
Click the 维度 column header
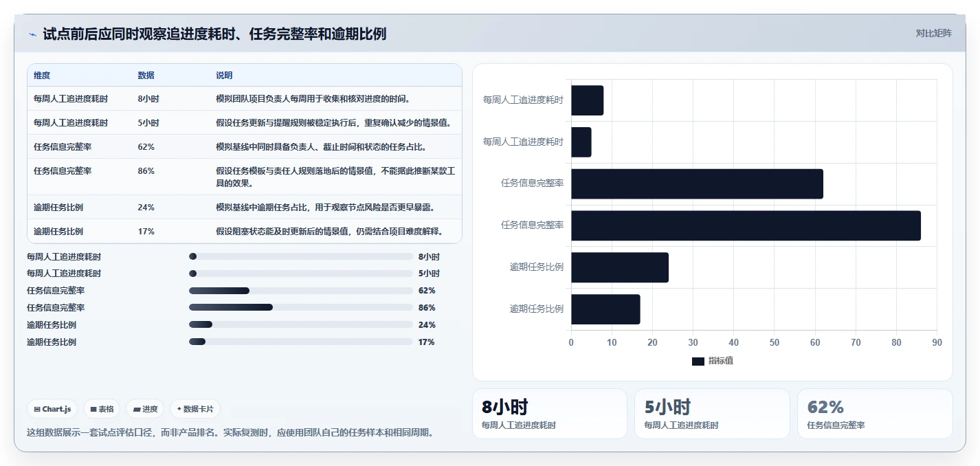[x=42, y=76]
